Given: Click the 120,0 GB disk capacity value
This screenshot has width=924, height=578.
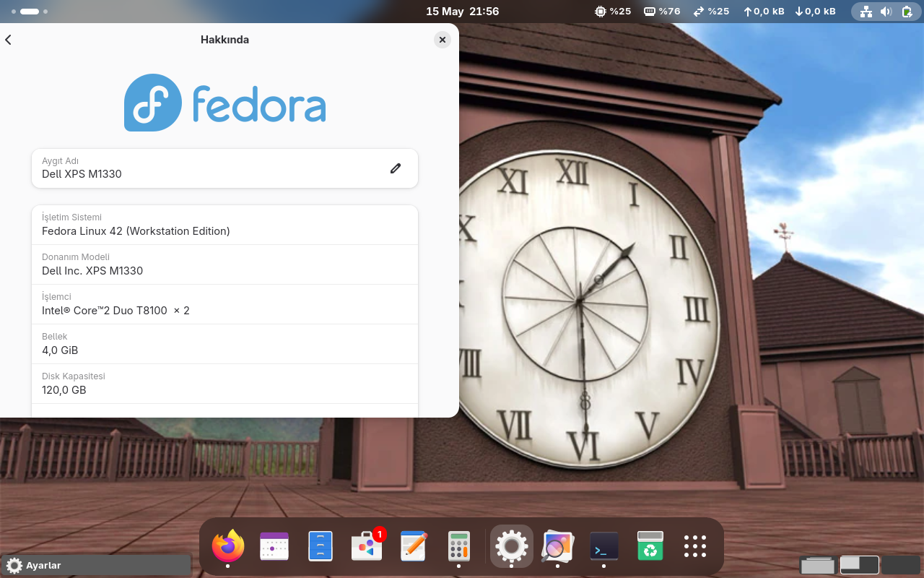Looking at the screenshot, I should point(64,390).
